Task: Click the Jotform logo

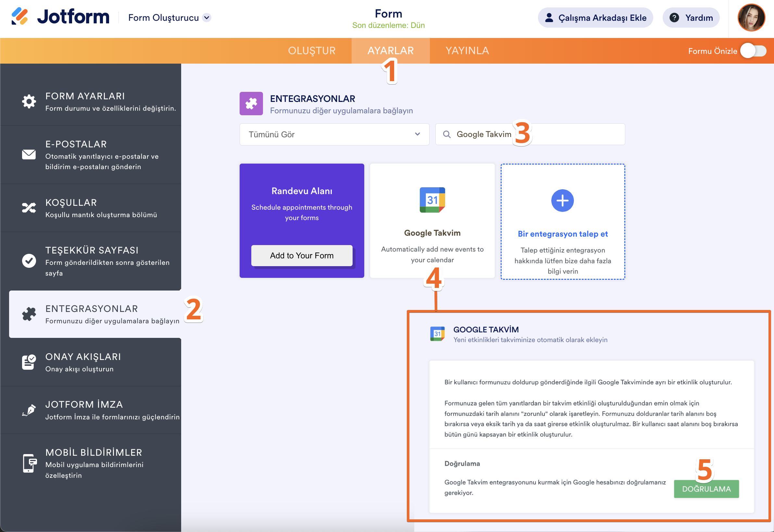Action: pyautogui.click(x=60, y=17)
